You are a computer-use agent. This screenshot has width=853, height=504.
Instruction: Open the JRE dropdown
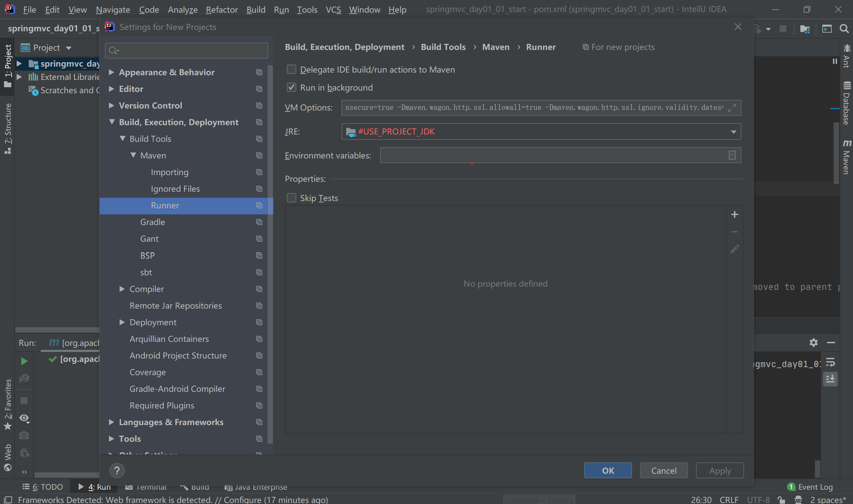point(733,131)
